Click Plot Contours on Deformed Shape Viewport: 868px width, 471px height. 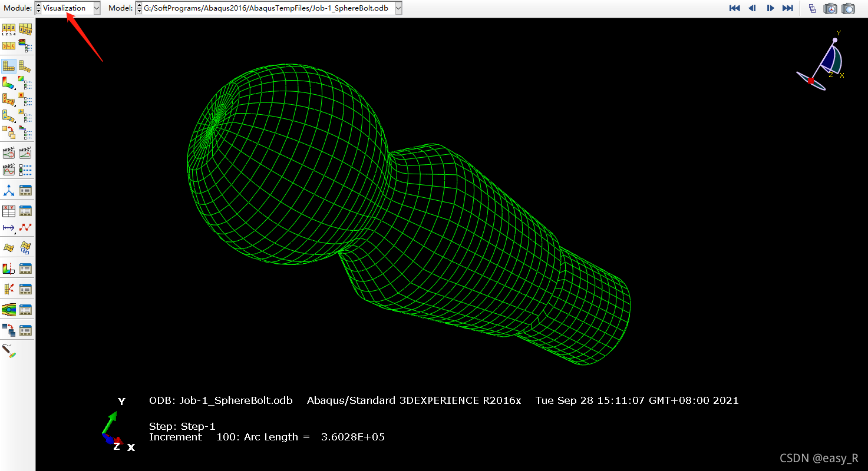click(9, 83)
